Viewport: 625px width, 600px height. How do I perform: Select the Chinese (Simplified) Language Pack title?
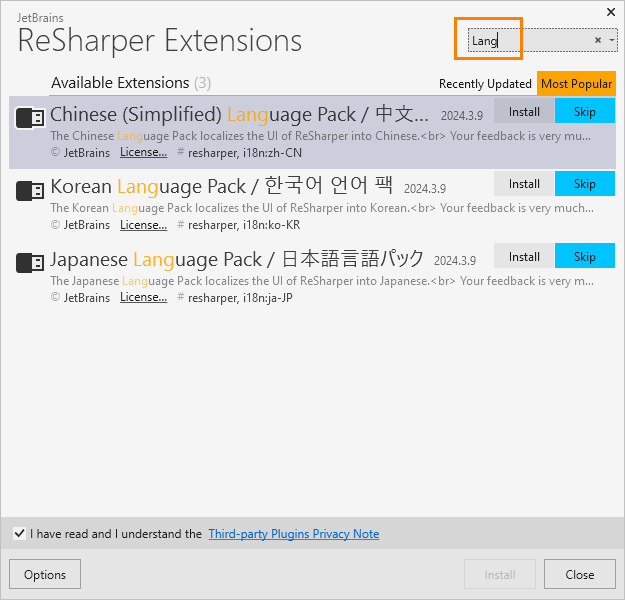pyautogui.click(x=239, y=114)
